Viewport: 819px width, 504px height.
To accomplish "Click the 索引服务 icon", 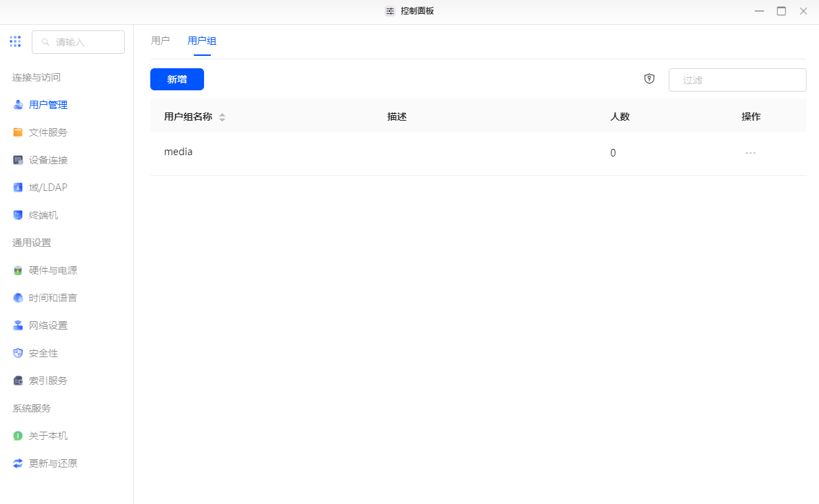I will pyautogui.click(x=18, y=381).
